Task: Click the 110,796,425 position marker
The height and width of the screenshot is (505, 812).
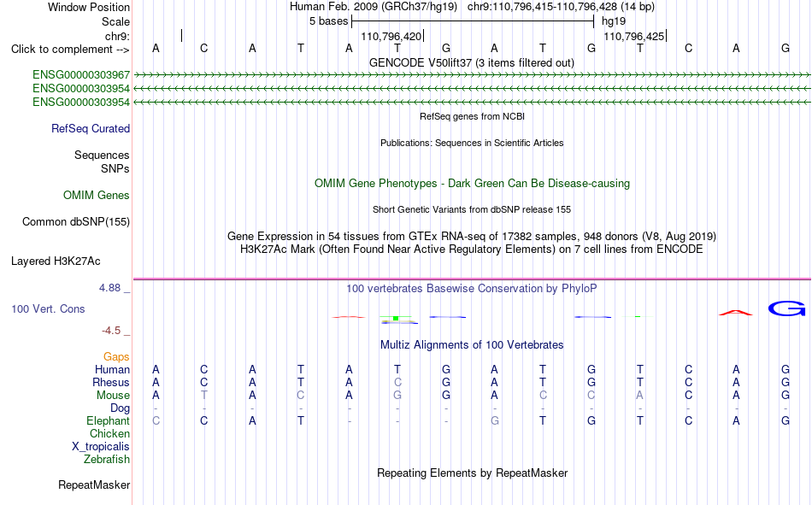Action: pos(635,36)
